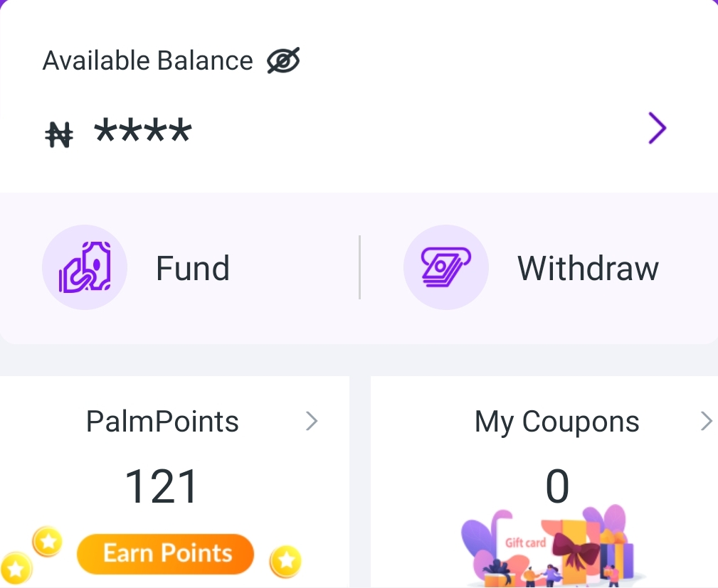718x588 pixels.
Task: Open balance details via the purple chevron
Action: [657, 128]
